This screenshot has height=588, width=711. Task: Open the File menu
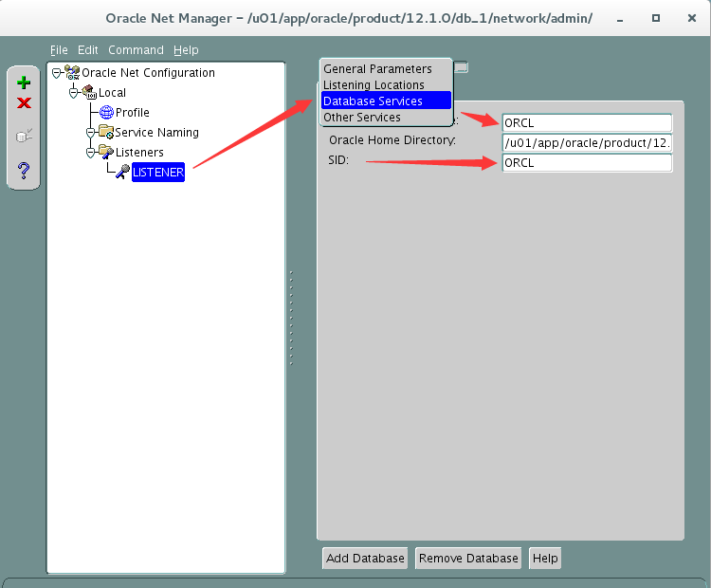(x=59, y=50)
